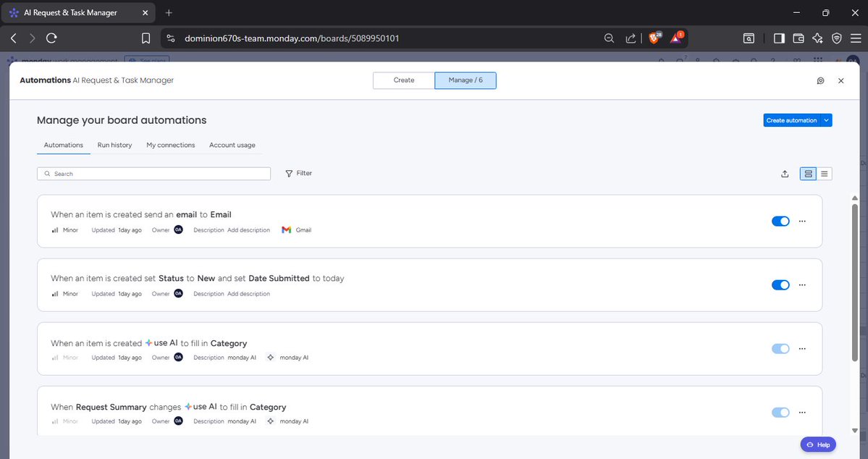This screenshot has width=868, height=459.
Task: Close the Automations dialog
Action: click(x=841, y=81)
